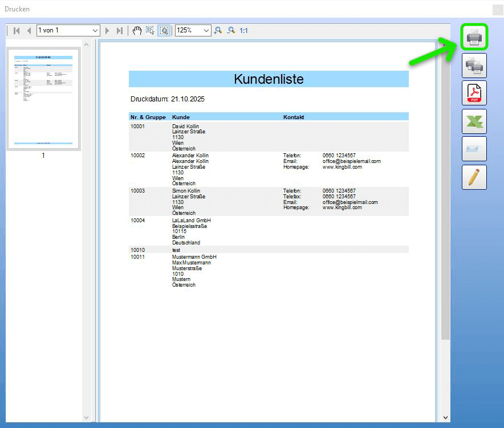Export the report as PDF
504x428 pixels.
pos(474,93)
